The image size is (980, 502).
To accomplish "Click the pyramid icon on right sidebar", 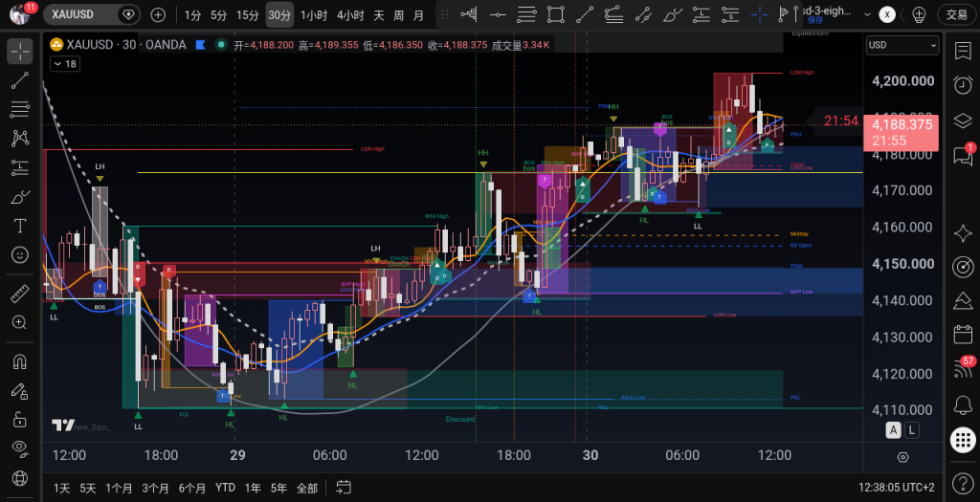I will [963, 300].
